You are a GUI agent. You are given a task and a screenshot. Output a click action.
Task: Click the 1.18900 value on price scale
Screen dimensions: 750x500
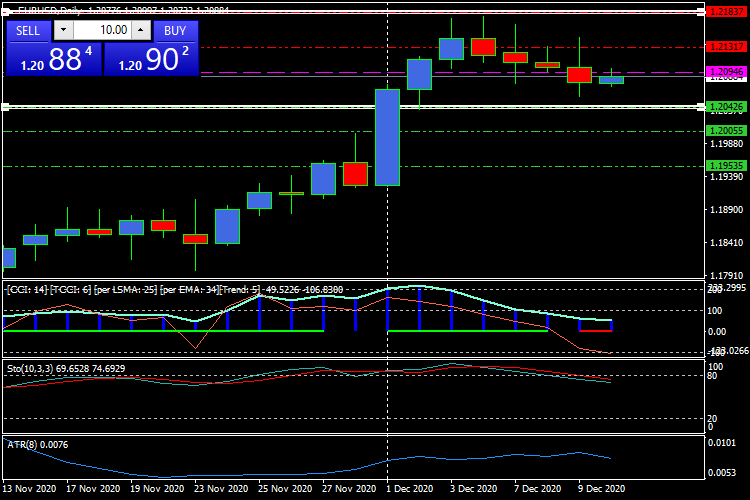pos(727,210)
